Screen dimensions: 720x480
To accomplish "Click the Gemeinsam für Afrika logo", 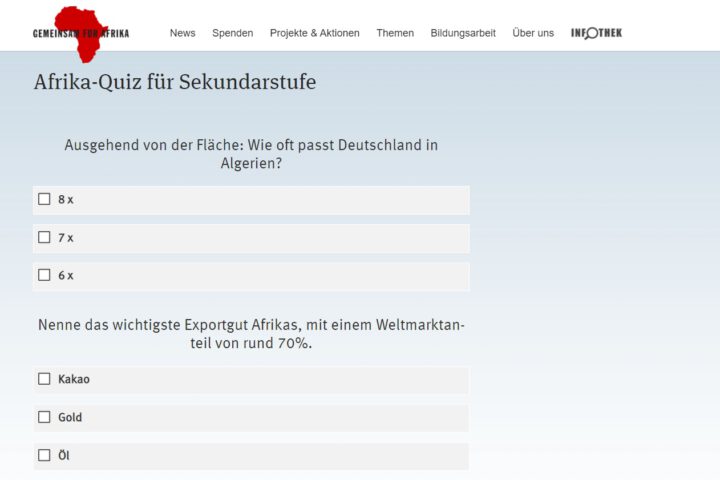I will pos(81,32).
